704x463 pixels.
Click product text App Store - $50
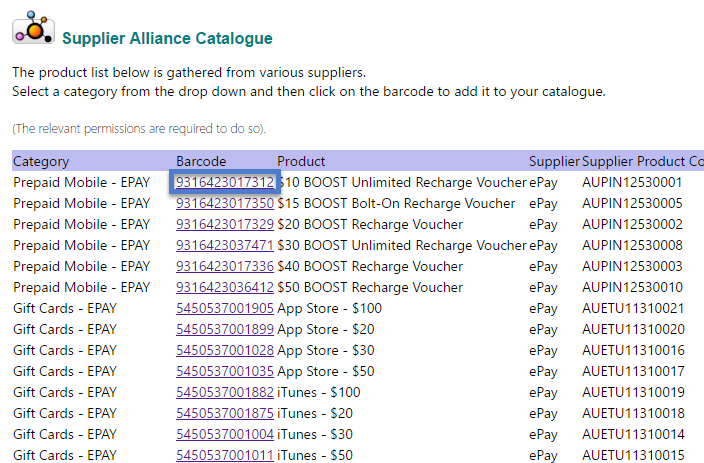click(326, 371)
